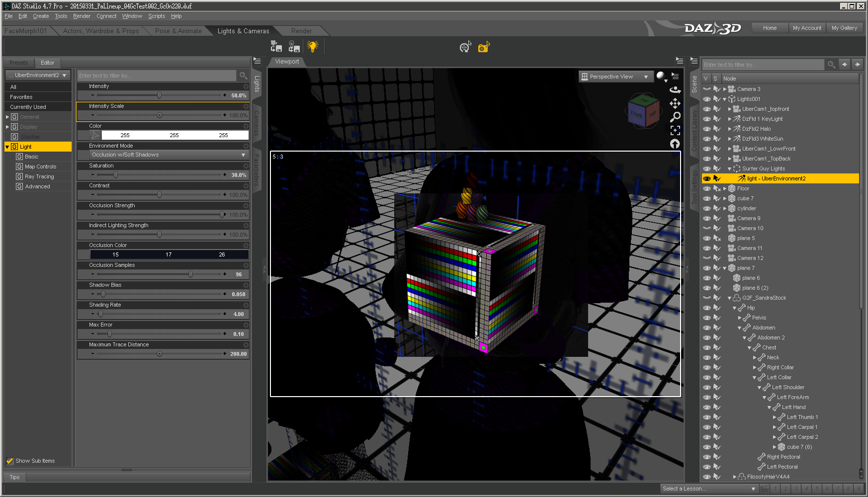Click the viewport zoom magnifier icon

(x=675, y=117)
